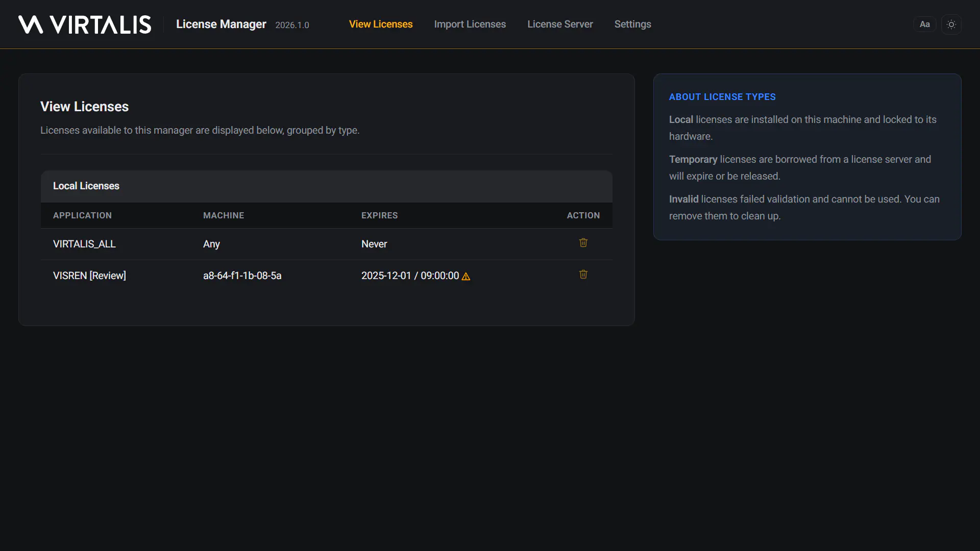Click the licenses grouped by type description
Viewport: 980px width, 551px height.
pyautogui.click(x=200, y=131)
